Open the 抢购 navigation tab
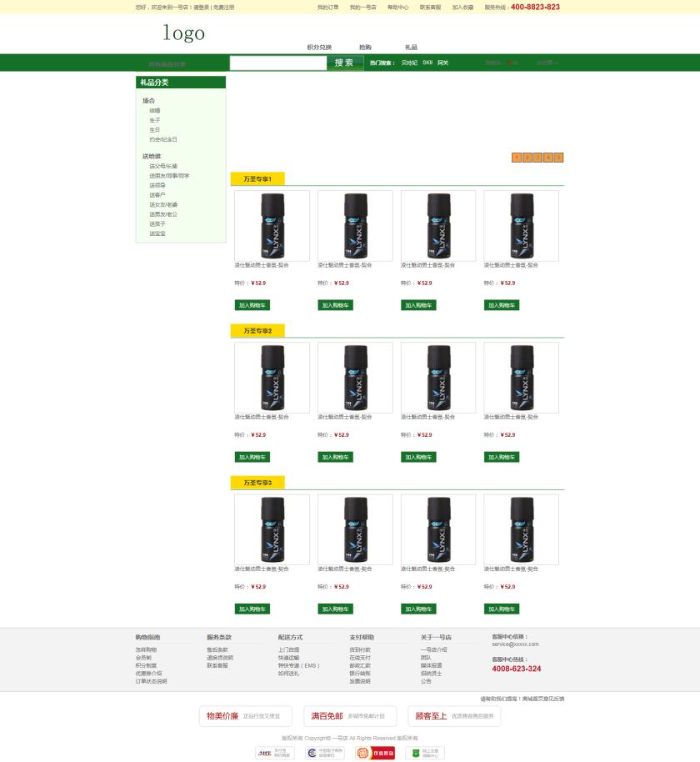Viewport: 700px width, 762px height. coord(365,48)
